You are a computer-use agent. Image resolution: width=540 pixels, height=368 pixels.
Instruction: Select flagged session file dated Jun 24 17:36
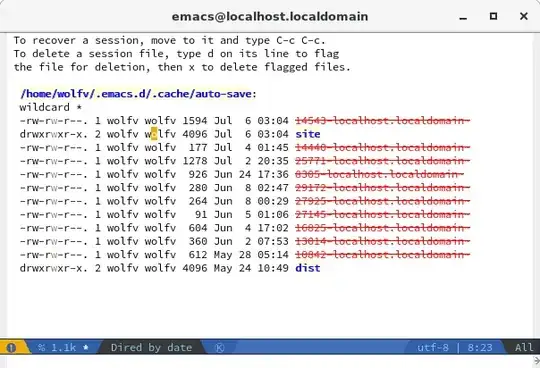tap(380, 174)
